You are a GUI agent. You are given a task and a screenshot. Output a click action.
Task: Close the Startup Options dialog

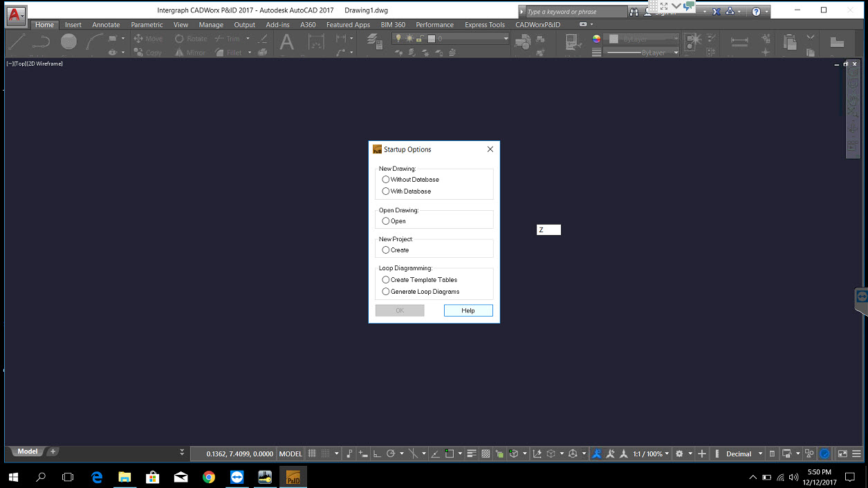click(490, 149)
